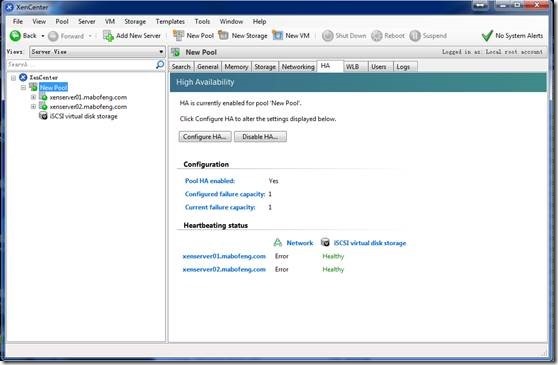
Task: Select iSCSI virtual disk storage in tree
Action: [84, 116]
